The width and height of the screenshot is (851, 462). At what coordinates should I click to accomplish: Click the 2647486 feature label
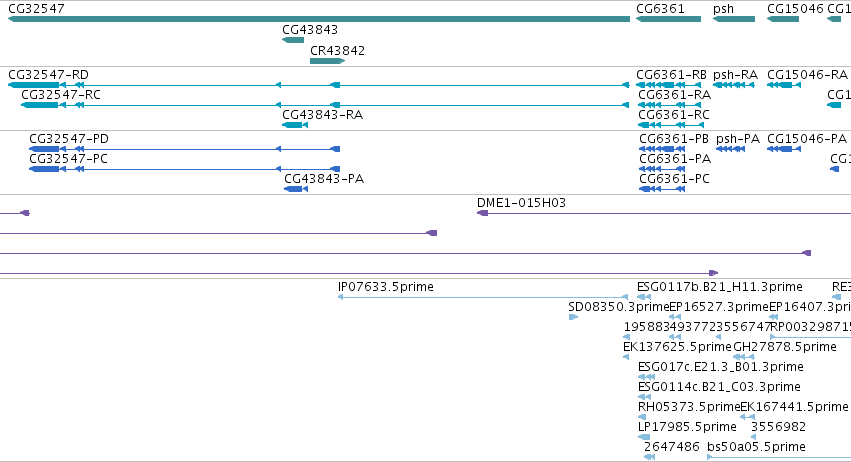click(x=671, y=447)
